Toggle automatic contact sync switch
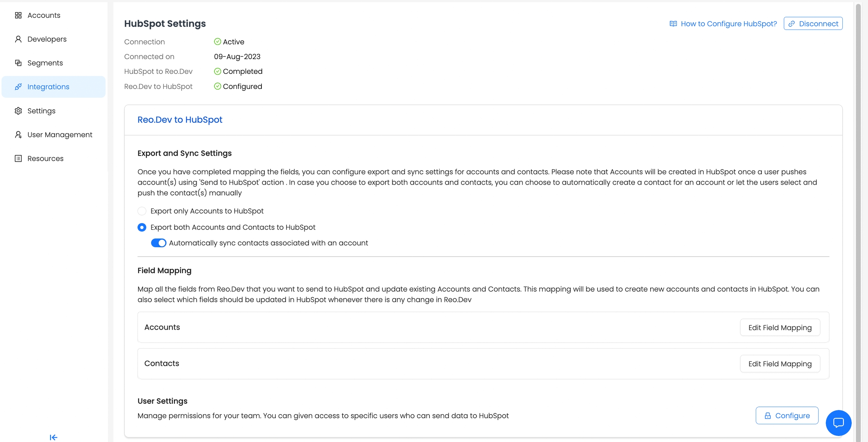The image size is (868, 442). tap(159, 243)
